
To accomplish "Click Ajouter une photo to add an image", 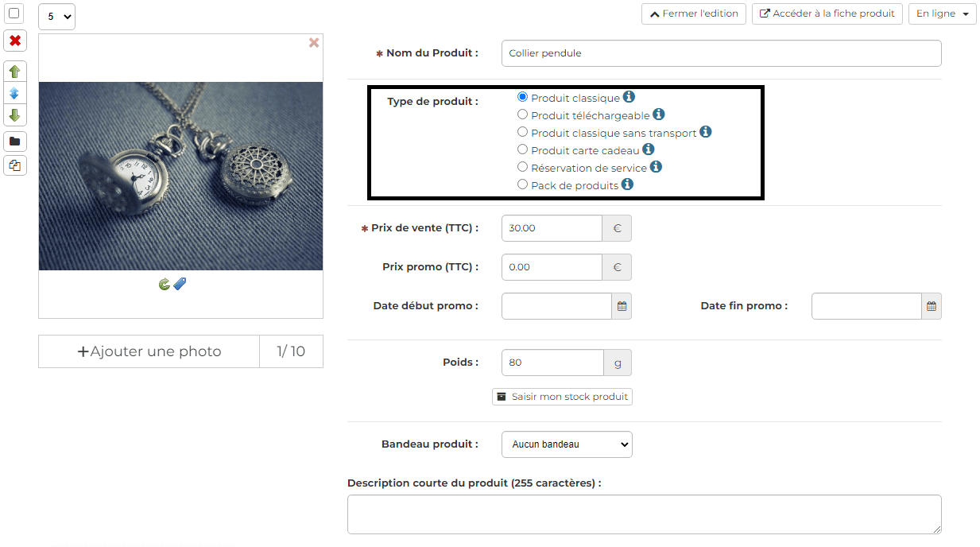I will click(x=149, y=351).
